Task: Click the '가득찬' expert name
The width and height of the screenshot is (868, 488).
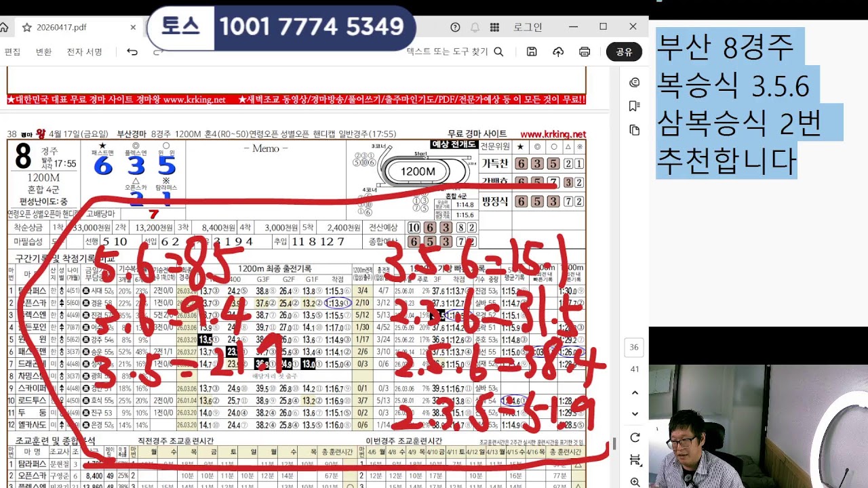Action: (494, 163)
